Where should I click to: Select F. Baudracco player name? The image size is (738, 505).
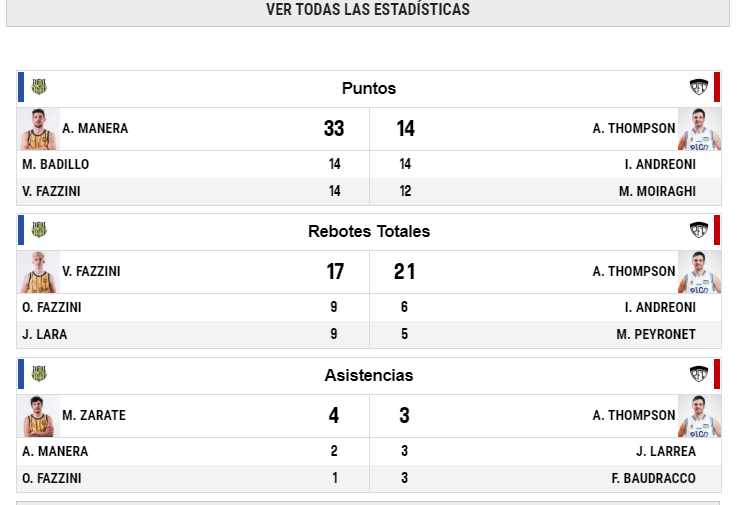(x=654, y=478)
